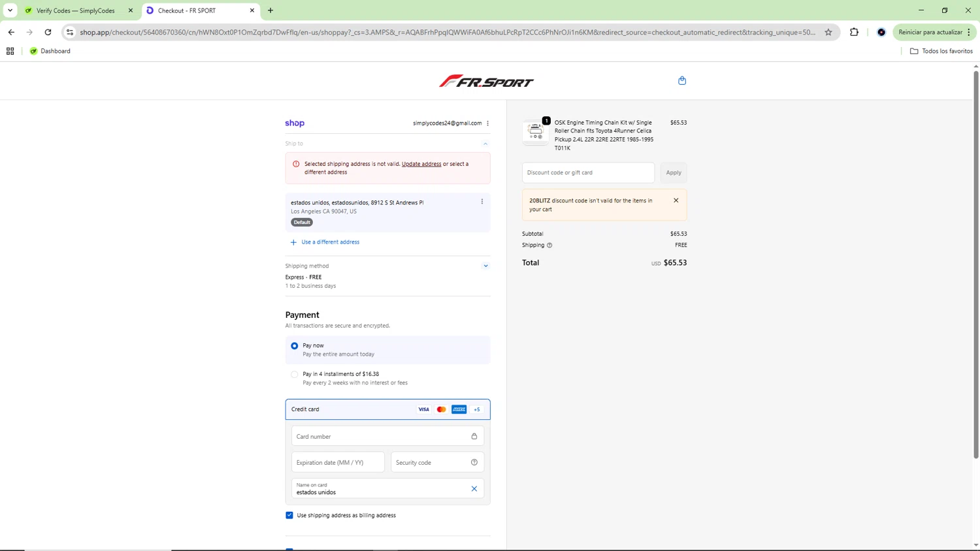This screenshot has width=980, height=551.
Task: Click the Update address link
Action: point(421,164)
